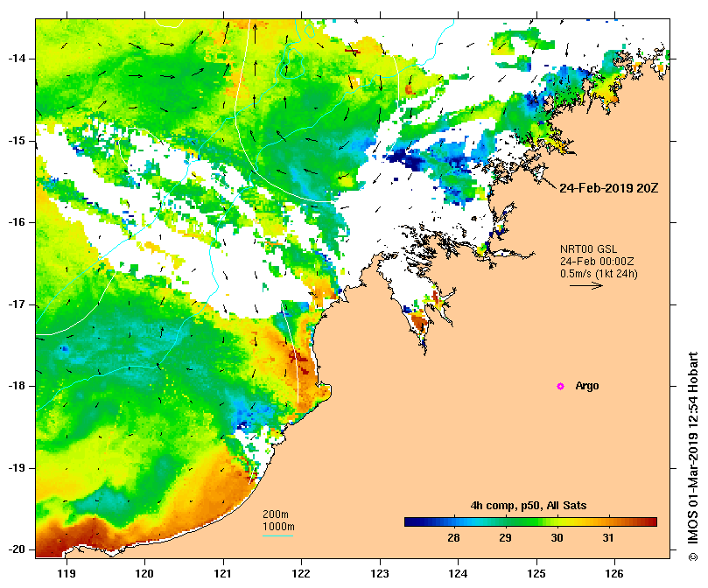Click the magenta Argo marker symbol
The width and height of the screenshot is (708, 588).
point(560,386)
